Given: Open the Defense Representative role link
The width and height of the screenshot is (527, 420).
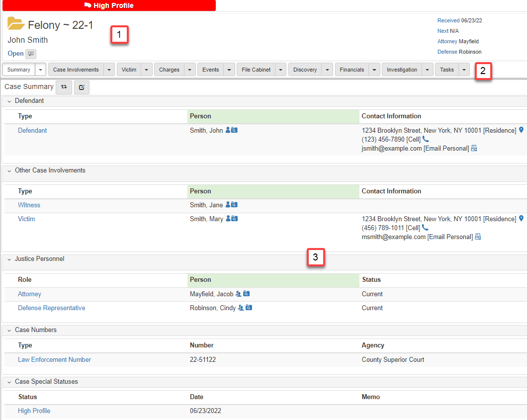Looking at the screenshot, I should 51,308.
